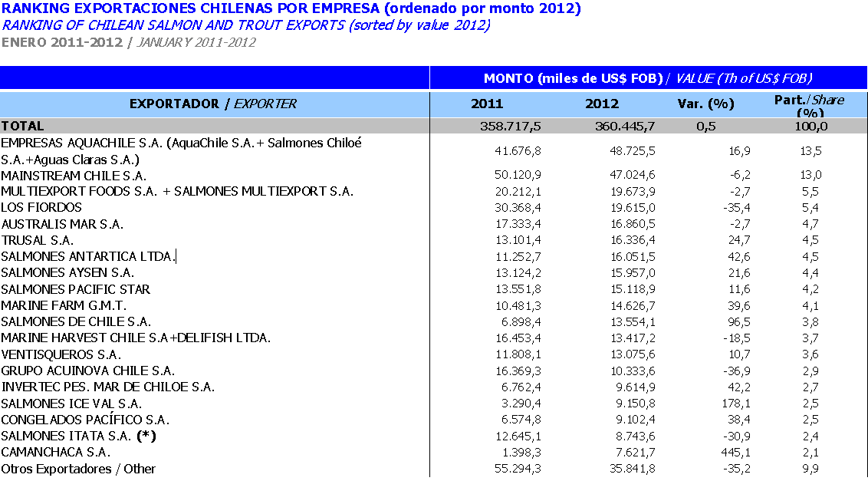
Task: Click MULTIEXPORT FOODS S.A. row name
Action: pyautogui.click(x=177, y=191)
